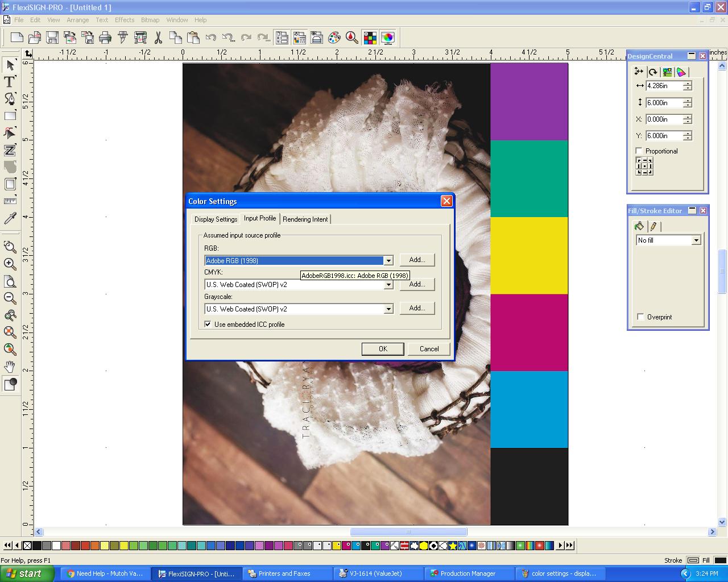The width and height of the screenshot is (728, 582).
Task: Open the RGB input profile dropdown
Action: 388,260
